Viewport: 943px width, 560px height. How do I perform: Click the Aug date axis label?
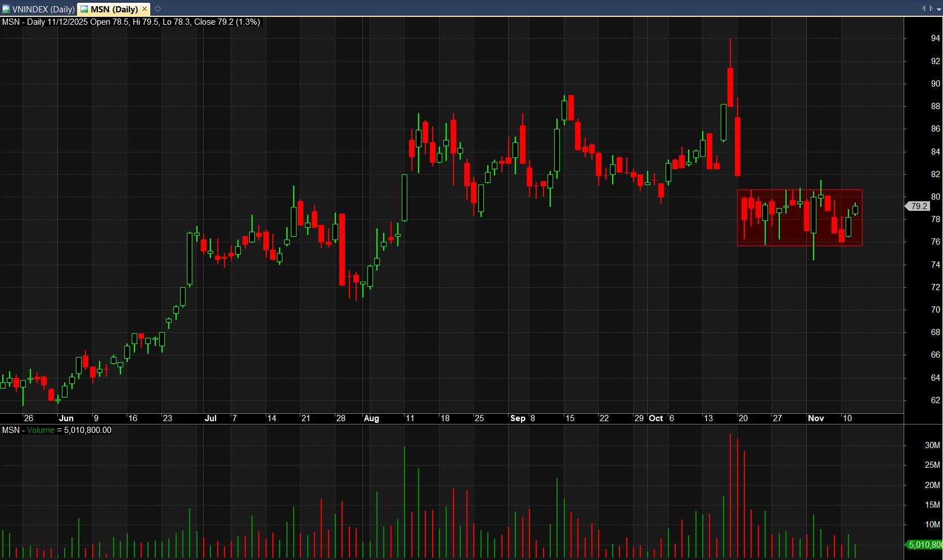coord(371,418)
